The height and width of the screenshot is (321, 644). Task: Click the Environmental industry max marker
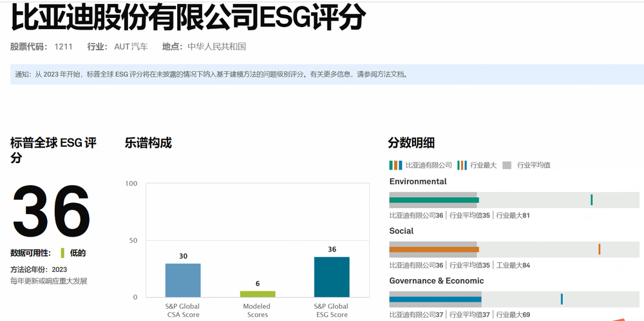tap(591, 200)
